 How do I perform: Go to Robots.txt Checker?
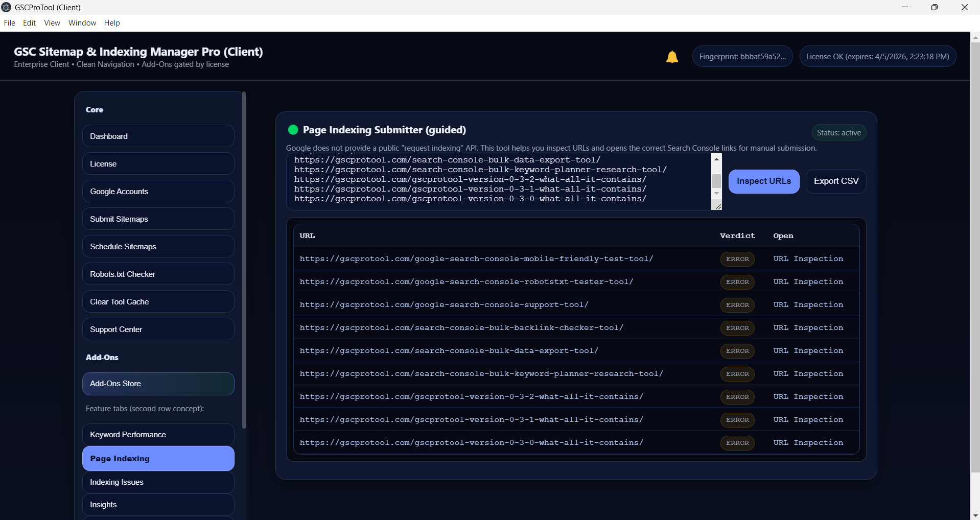158,274
